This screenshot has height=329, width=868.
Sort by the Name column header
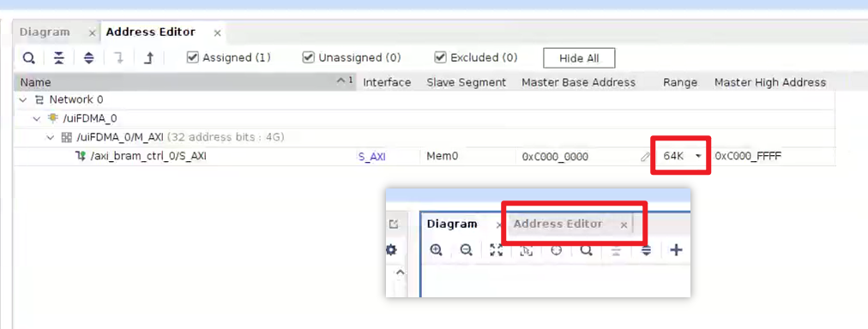click(x=185, y=82)
